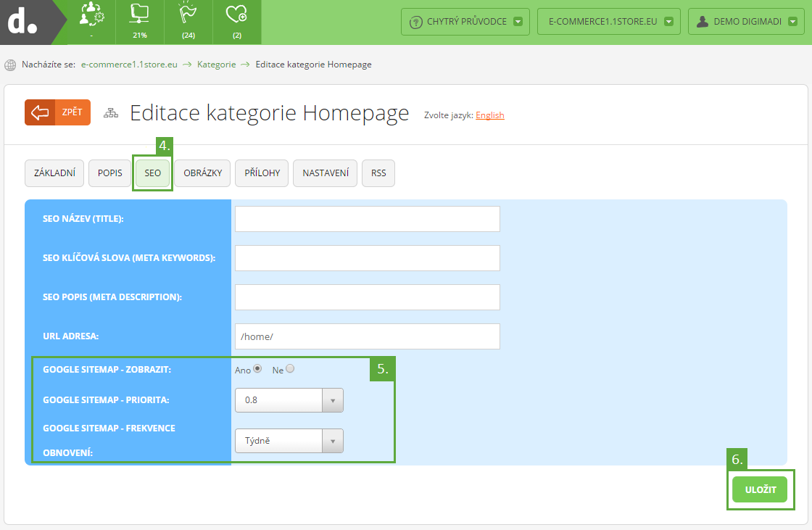Open the users and settings icon in the header
The height and width of the screenshot is (530, 812).
[x=91, y=15]
